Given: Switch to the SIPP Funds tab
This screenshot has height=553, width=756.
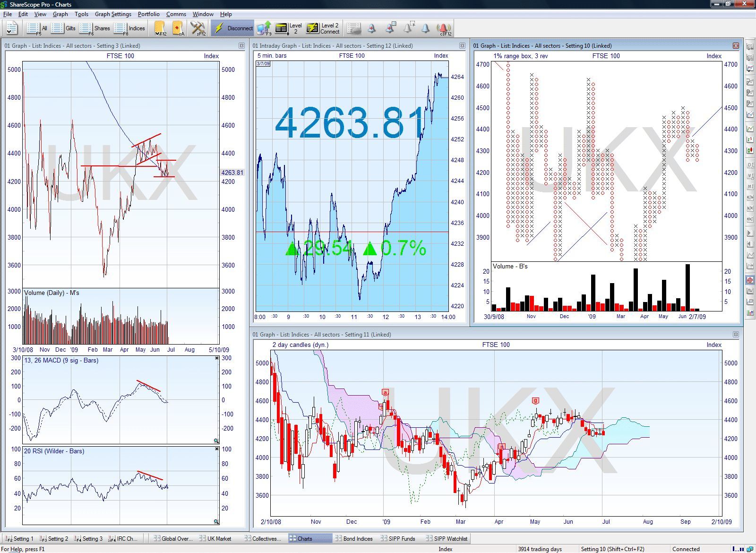Looking at the screenshot, I should [398, 538].
